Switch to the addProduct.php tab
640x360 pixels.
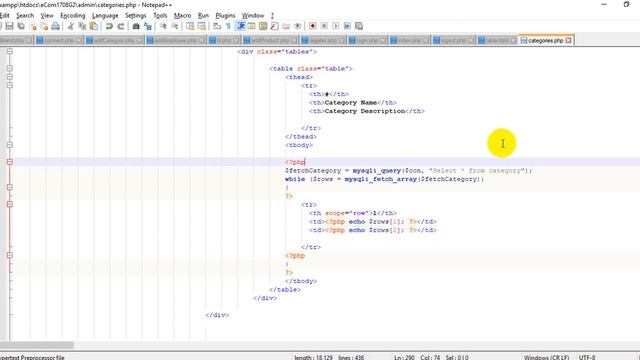[270, 40]
